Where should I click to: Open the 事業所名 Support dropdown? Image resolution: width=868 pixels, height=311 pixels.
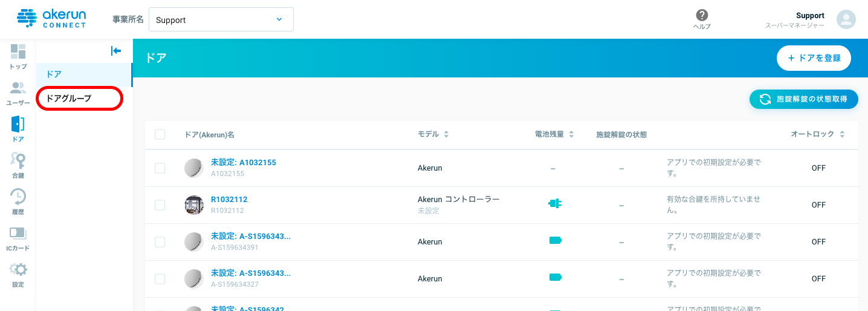coord(221,19)
